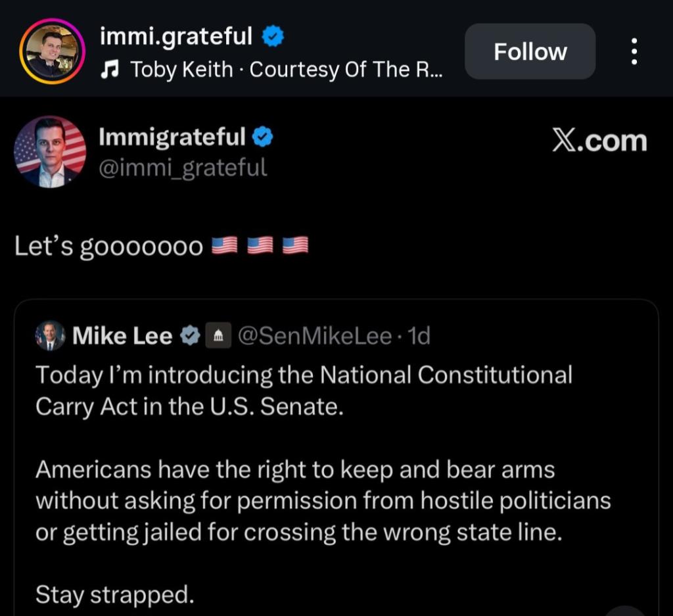Image resolution: width=673 pixels, height=616 pixels.
Task: Tap the music note audio icon
Action: click(108, 69)
